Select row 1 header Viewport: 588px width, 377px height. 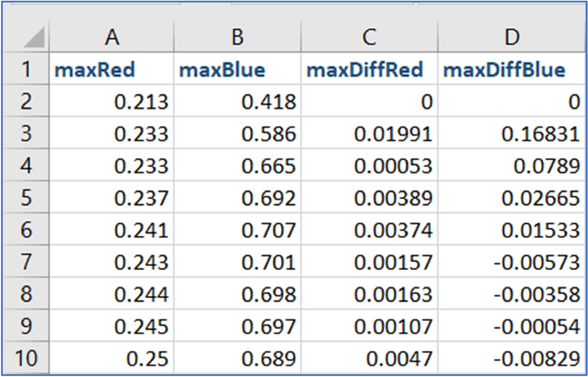click(x=26, y=70)
